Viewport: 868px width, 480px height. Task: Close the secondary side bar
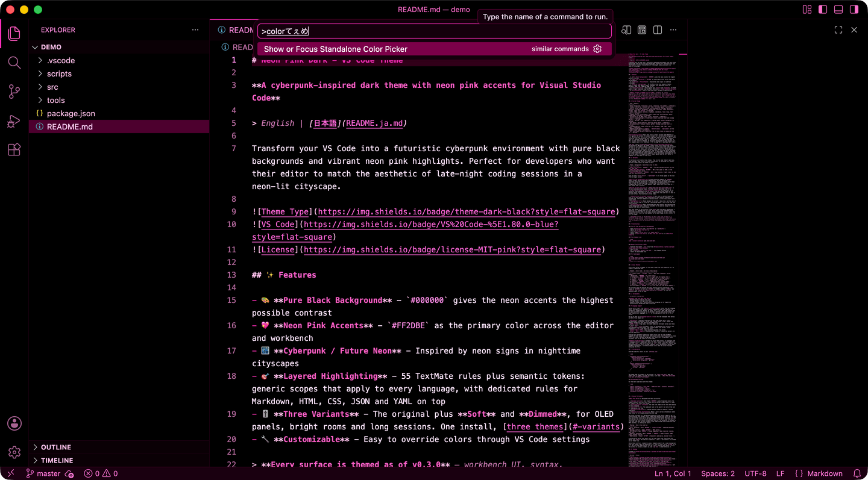pyautogui.click(x=854, y=30)
